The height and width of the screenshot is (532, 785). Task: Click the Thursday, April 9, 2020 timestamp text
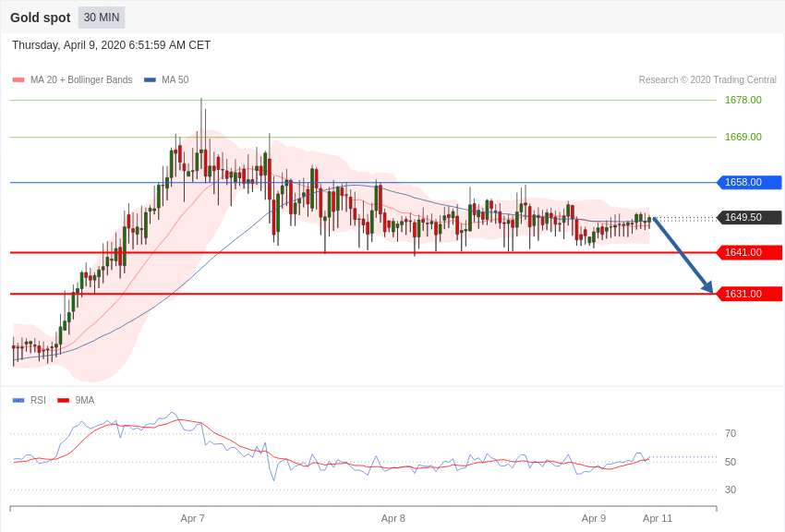click(111, 45)
